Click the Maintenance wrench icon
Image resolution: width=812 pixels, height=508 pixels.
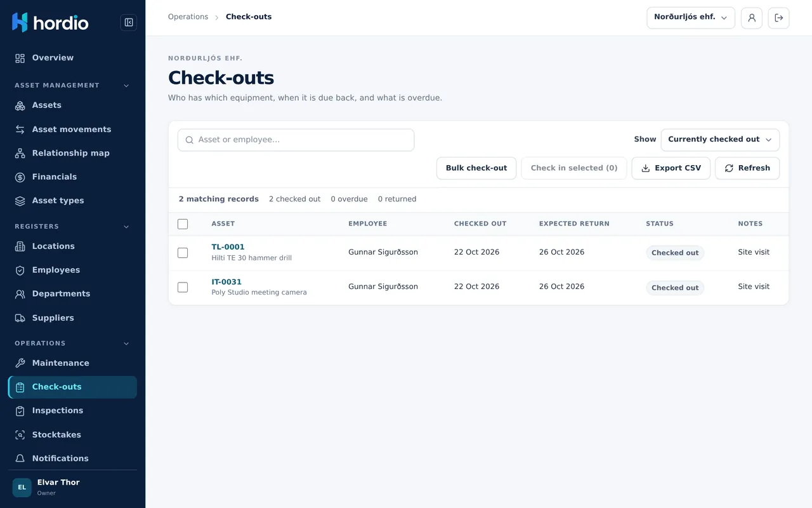tap(20, 363)
